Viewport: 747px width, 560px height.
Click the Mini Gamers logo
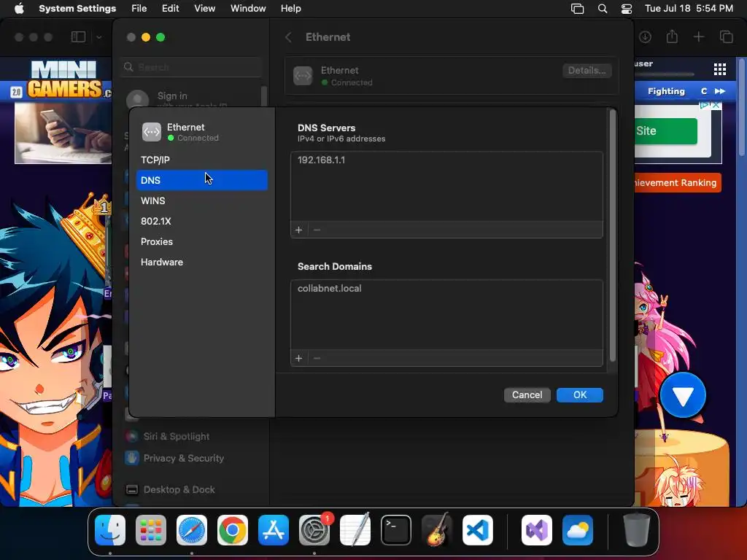(64, 79)
